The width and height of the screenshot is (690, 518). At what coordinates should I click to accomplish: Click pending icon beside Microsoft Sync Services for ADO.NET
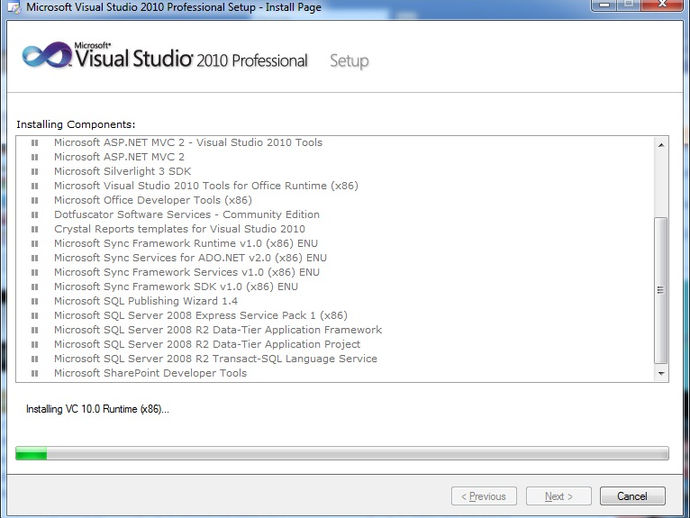point(35,258)
